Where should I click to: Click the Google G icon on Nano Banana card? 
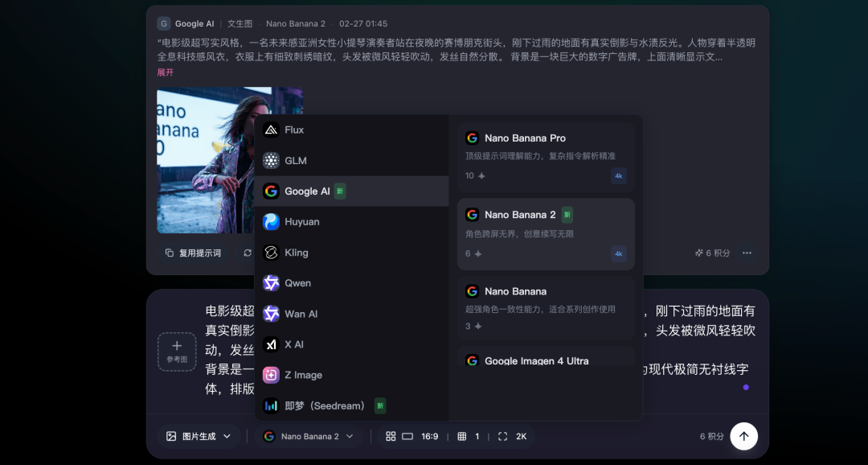coord(473,291)
